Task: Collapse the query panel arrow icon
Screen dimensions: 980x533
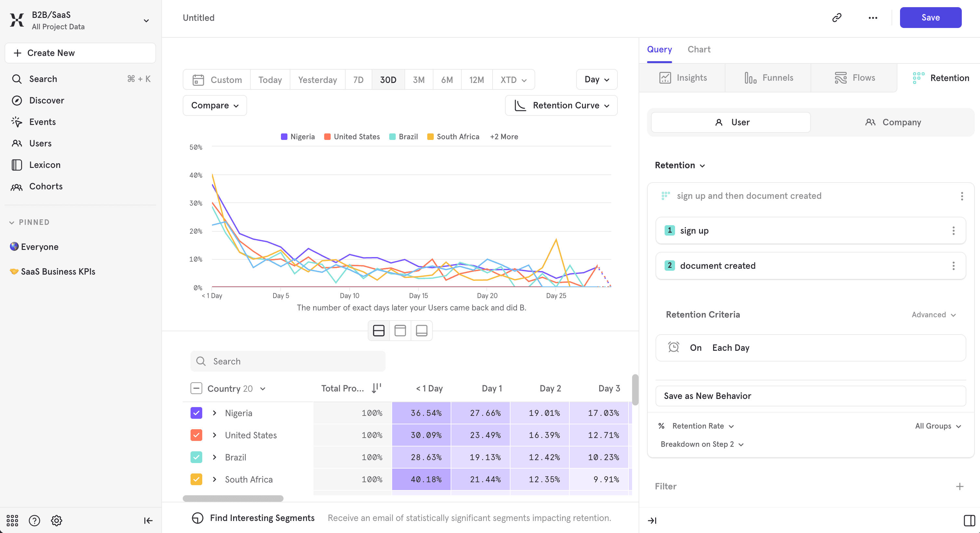Action: tap(652, 520)
